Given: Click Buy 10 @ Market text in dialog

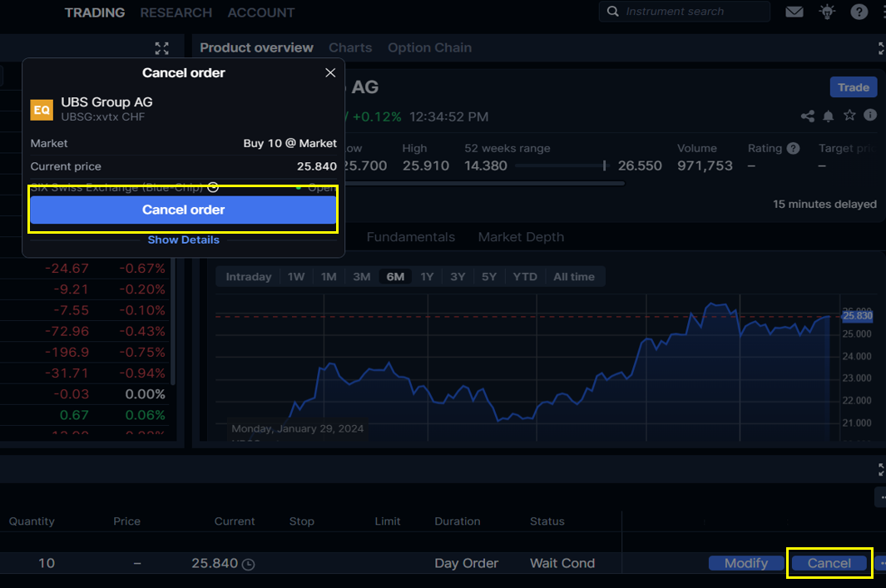Looking at the screenshot, I should (290, 144).
